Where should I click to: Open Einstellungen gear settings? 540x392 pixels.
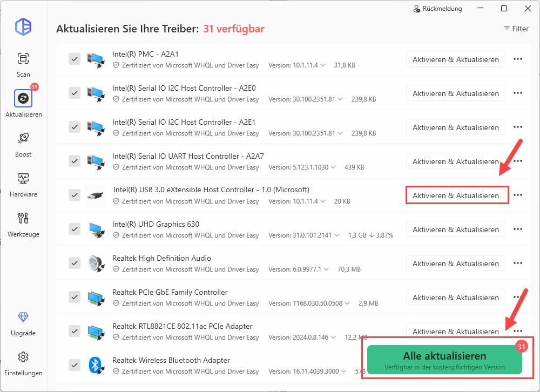[x=23, y=363]
